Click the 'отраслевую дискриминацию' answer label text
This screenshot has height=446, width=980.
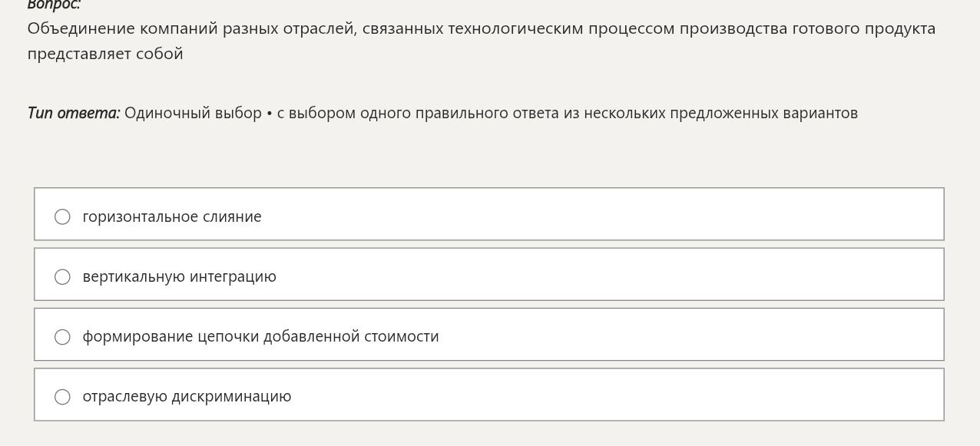click(187, 397)
